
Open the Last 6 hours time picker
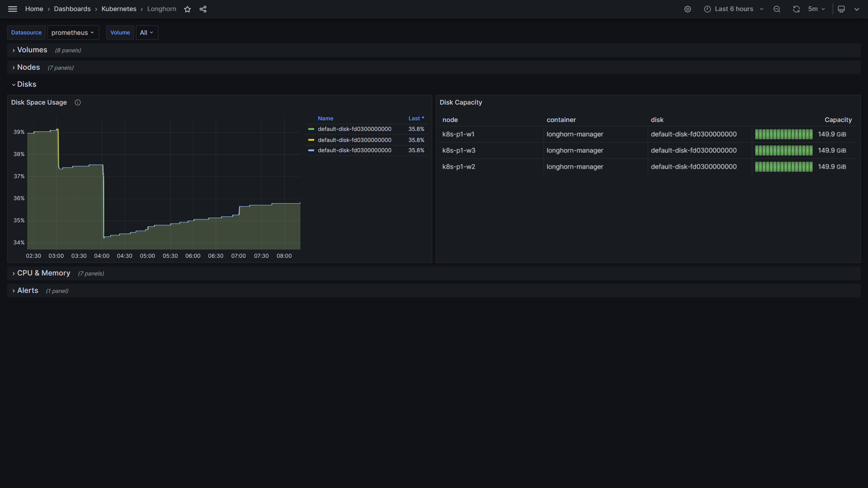(734, 9)
